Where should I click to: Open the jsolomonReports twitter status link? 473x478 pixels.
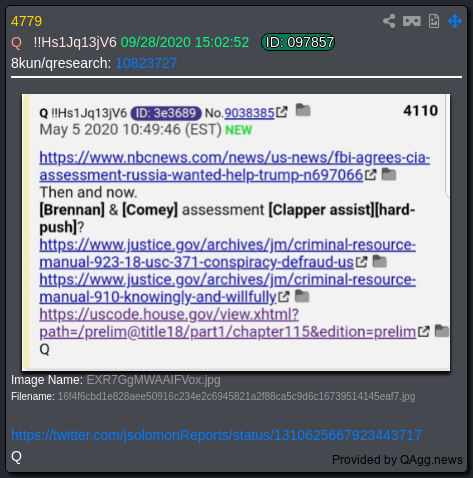coord(216,435)
